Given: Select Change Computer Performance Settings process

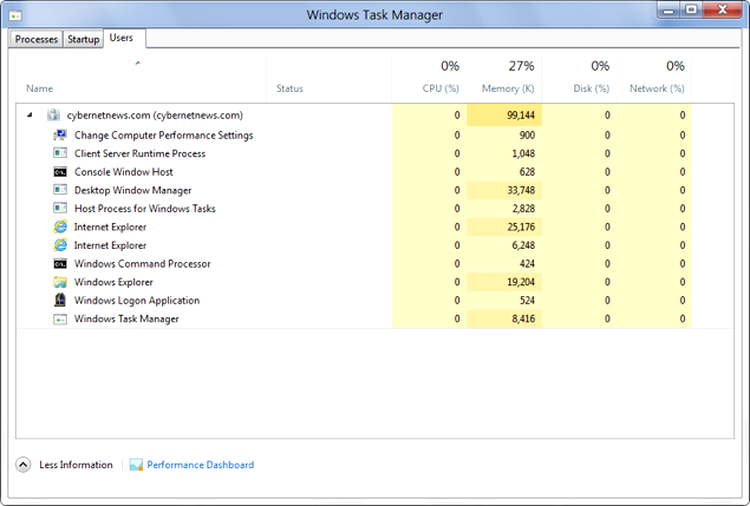Looking at the screenshot, I should coord(375,135).
